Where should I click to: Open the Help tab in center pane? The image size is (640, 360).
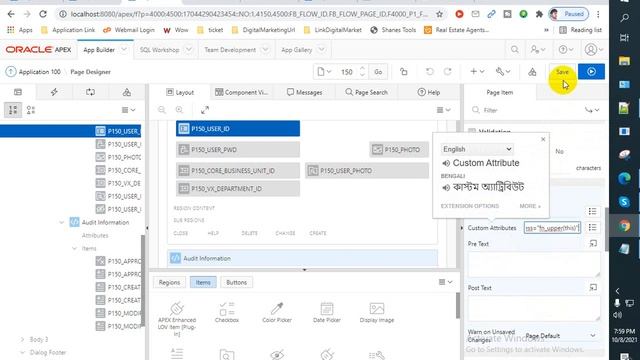coord(429,92)
